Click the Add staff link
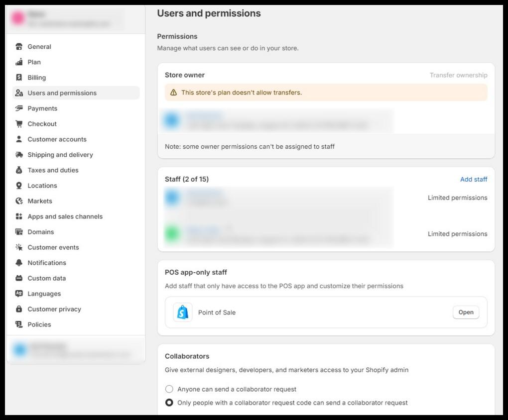508x420 pixels. click(x=474, y=179)
